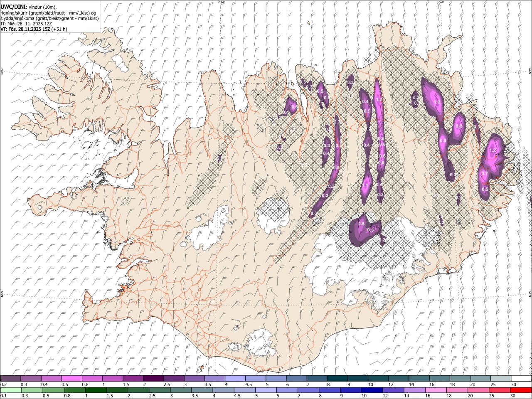Select the bottom legend pink swatch labeled 18
Screen dimensions: 532x399
(x=457, y=390)
